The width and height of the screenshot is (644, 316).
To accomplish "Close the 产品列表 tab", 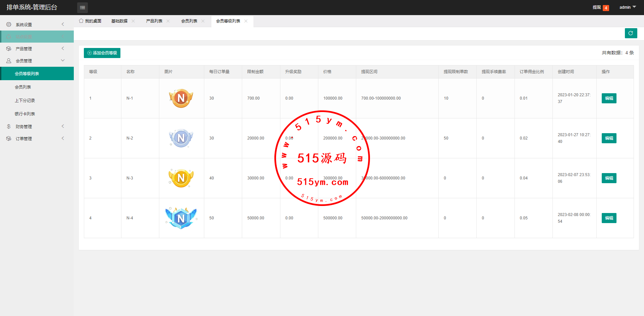I will (168, 21).
